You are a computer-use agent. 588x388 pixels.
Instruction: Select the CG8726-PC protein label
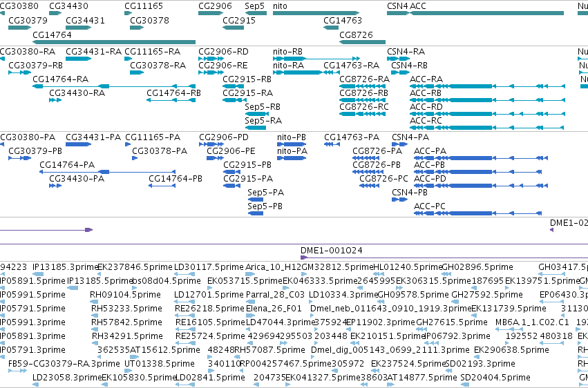383,179
